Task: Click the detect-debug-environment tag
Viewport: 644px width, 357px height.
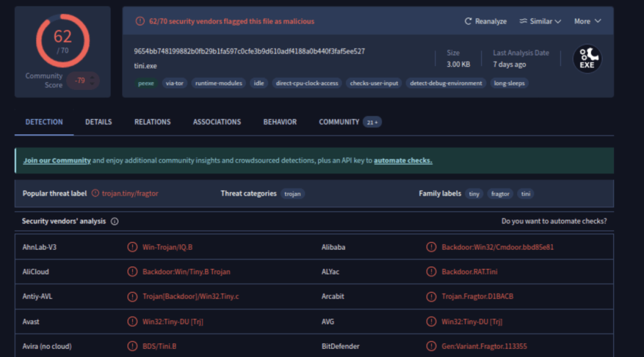Action: click(446, 83)
